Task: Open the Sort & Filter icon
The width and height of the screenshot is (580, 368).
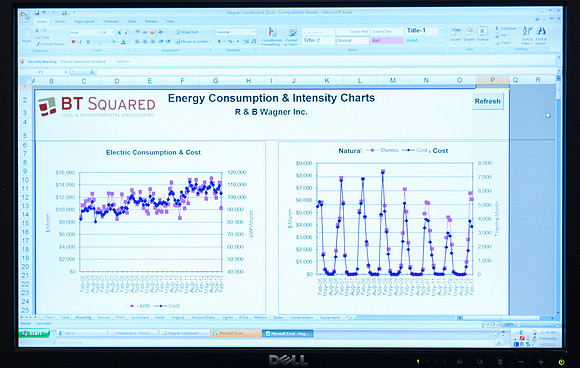Action: [x=527, y=36]
